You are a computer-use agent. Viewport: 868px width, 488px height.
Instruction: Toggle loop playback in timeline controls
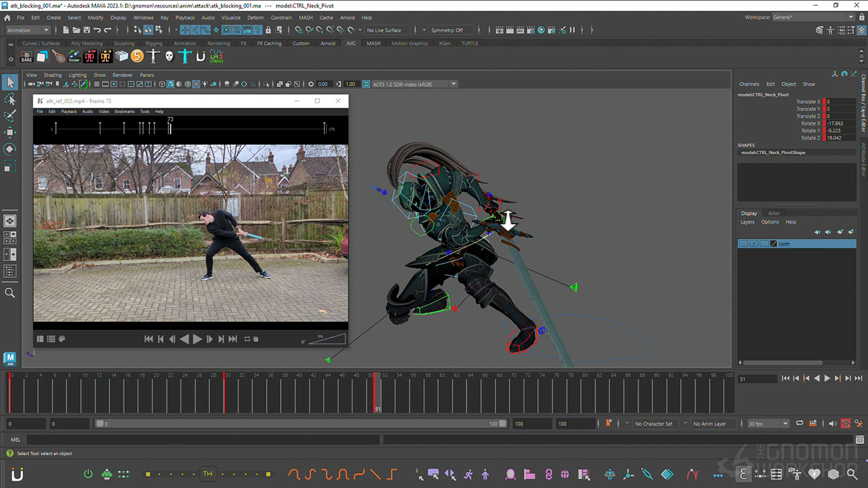[800, 424]
